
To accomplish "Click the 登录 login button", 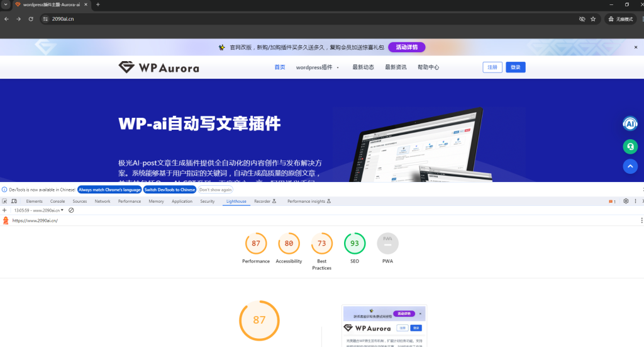I will point(515,67).
